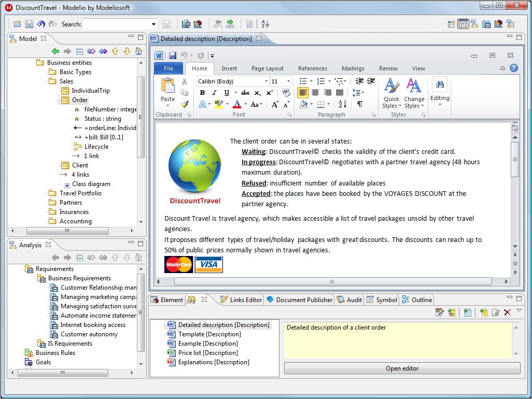
Task: Toggle Italic formatting in ribbon
Action: click(214, 93)
